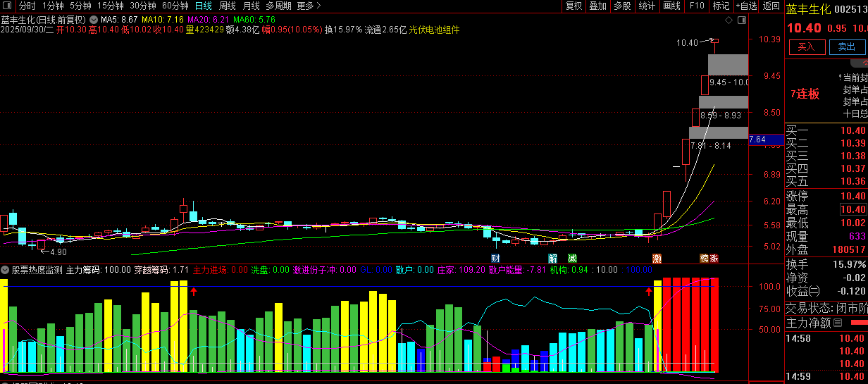Viewport: 868px width, 384px height.
Task: Add stock via +自选 button
Action: tap(747, 6)
